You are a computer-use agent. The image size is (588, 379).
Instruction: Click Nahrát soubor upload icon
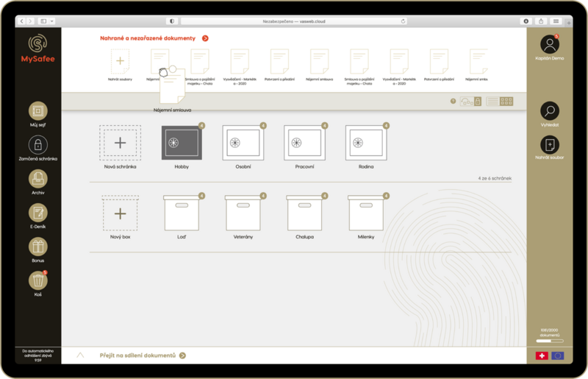click(549, 145)
